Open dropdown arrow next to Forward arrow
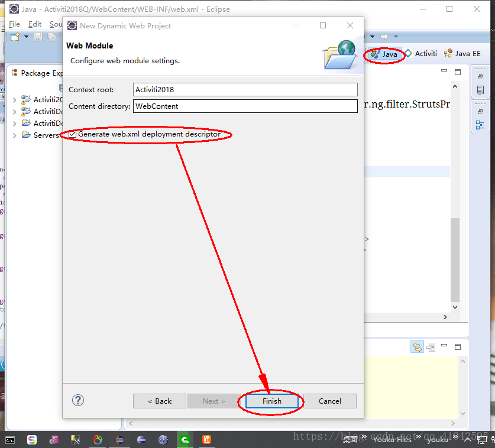This screenshot has height=448, width=495. point(396,37)
